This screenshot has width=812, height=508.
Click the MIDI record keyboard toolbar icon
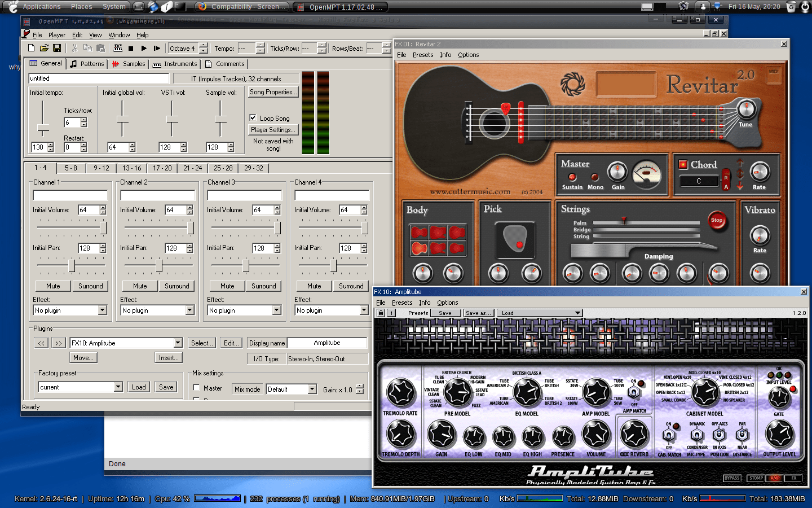point(118,49)
